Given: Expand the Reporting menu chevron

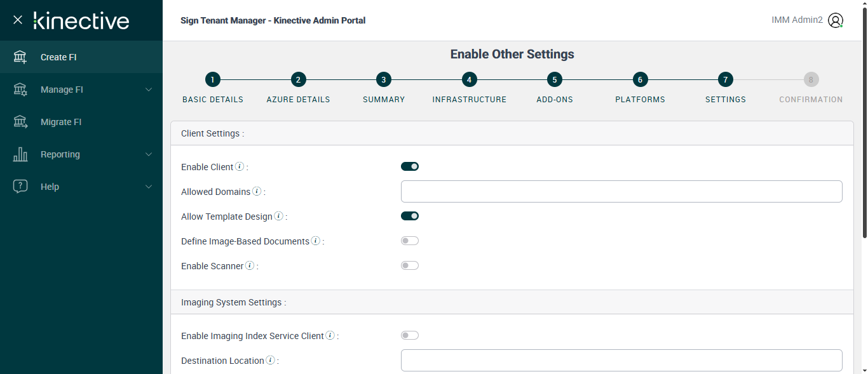Looking at the screenshot, I should [149, 154].
